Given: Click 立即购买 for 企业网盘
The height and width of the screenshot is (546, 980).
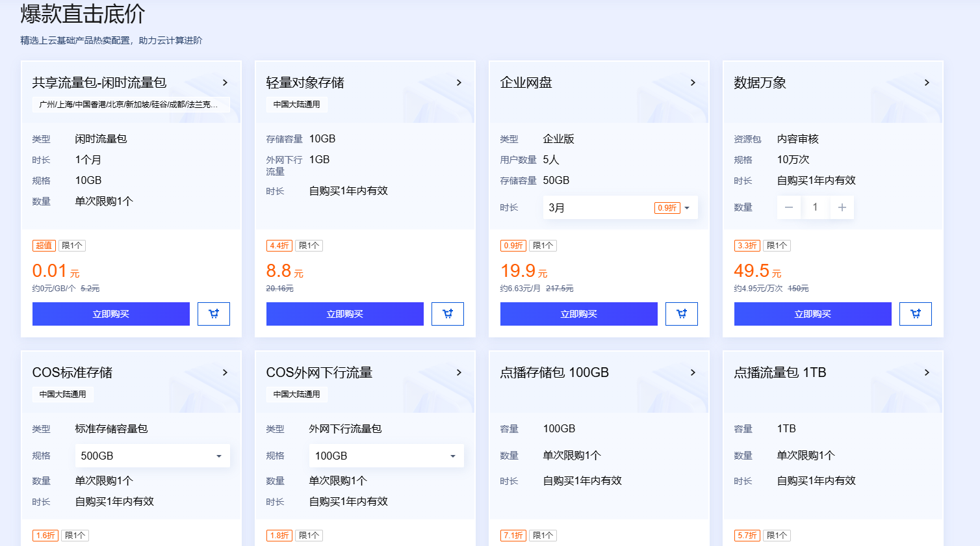Looking at the screenshot, I should 579,314.
